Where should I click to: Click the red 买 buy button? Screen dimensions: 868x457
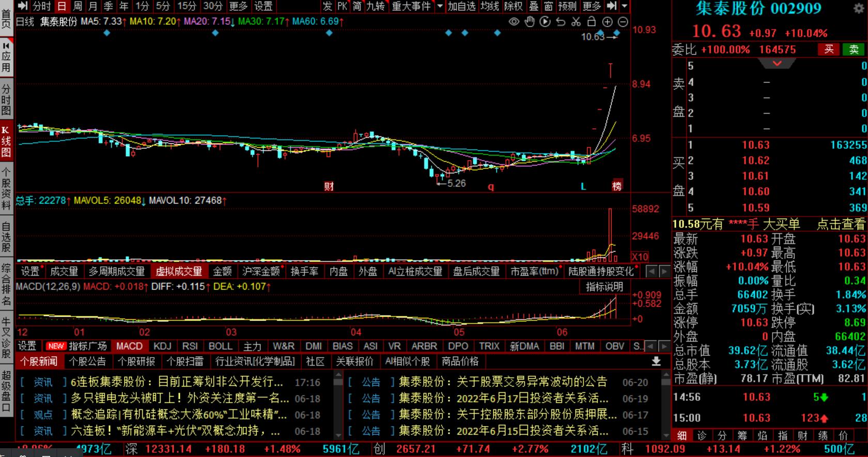(x=829, y=49)
